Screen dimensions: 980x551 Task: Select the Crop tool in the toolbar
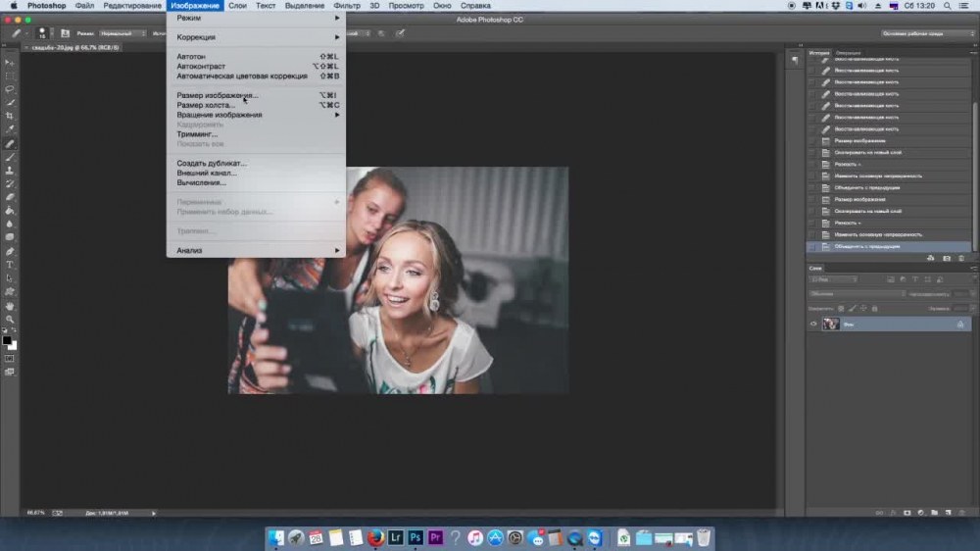(10, 116)
